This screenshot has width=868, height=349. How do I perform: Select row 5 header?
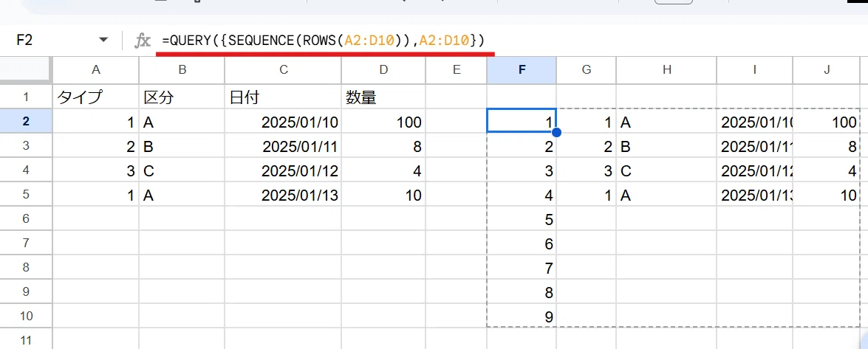tap(26, 194)
